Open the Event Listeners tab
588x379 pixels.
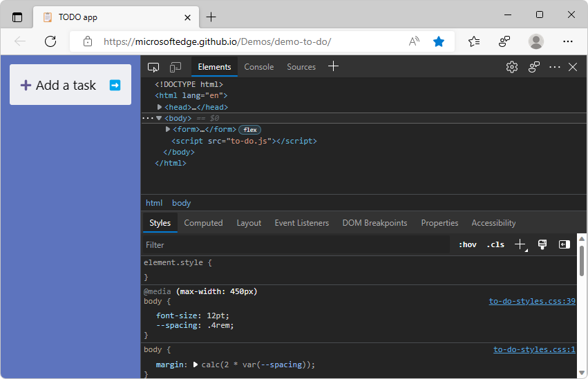301,223
